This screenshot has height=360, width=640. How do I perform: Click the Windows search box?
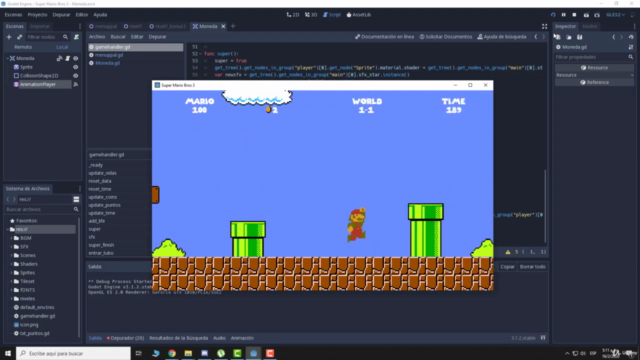[x=73, y=353]
